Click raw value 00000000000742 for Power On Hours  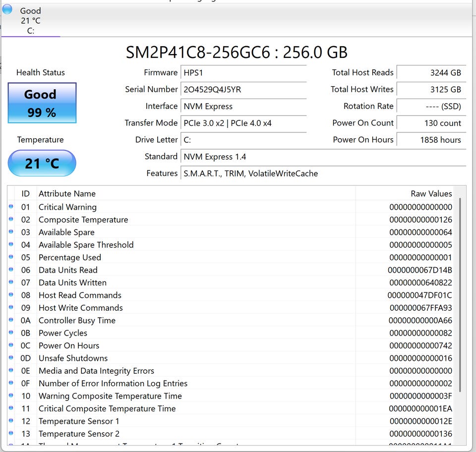421,345
